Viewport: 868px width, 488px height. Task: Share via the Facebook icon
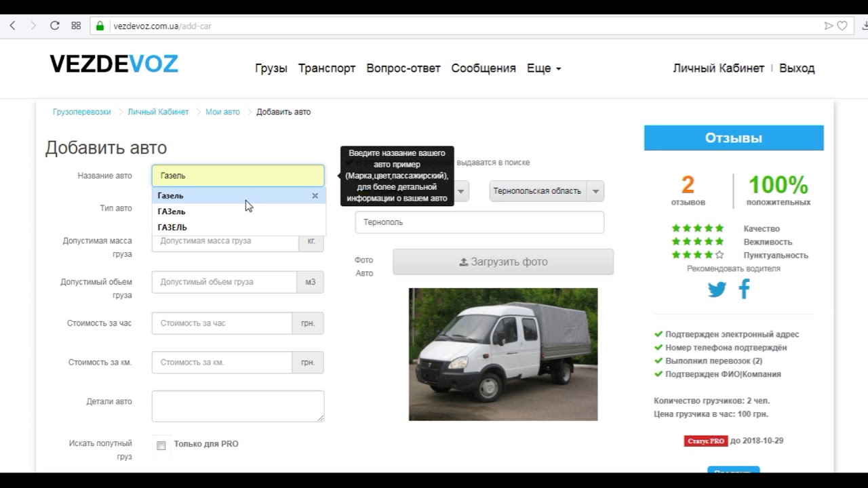(x=744, y=289)
